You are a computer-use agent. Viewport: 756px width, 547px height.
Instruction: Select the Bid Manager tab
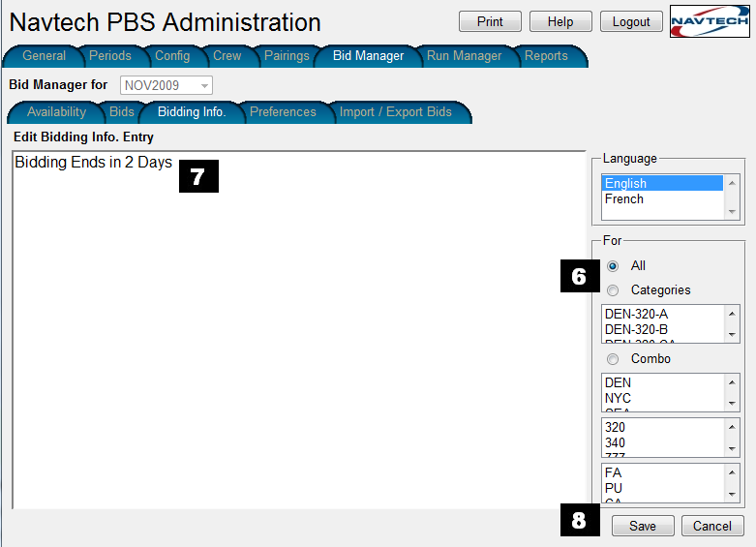coord(369,56)
